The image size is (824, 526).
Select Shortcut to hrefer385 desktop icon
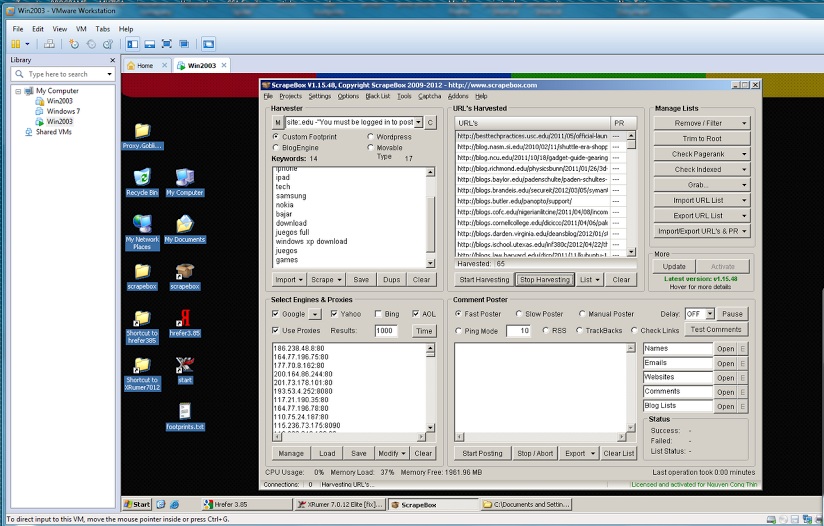tap(142, 326)
